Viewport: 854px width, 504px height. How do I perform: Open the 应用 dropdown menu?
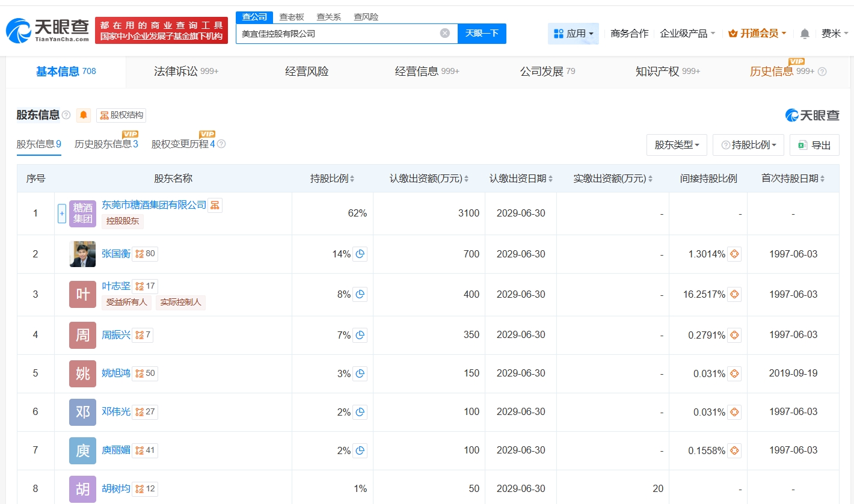coord(573,34)
